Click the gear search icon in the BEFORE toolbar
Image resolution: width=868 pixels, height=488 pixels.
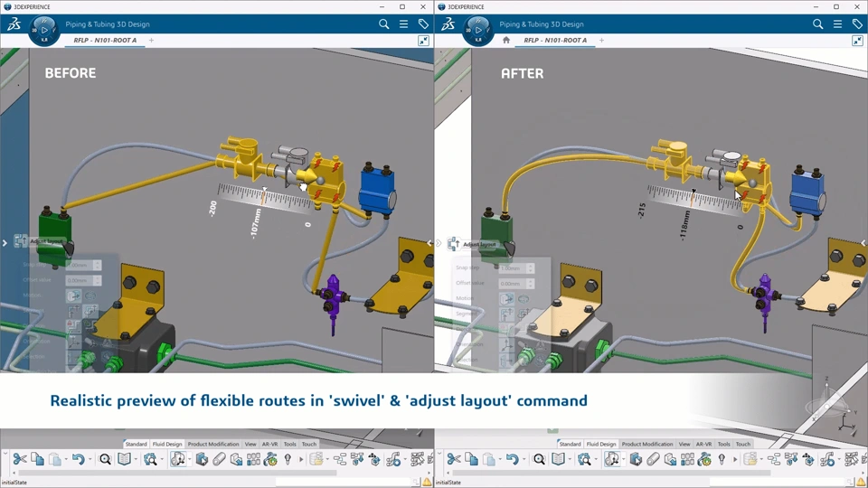pos(150,459)
